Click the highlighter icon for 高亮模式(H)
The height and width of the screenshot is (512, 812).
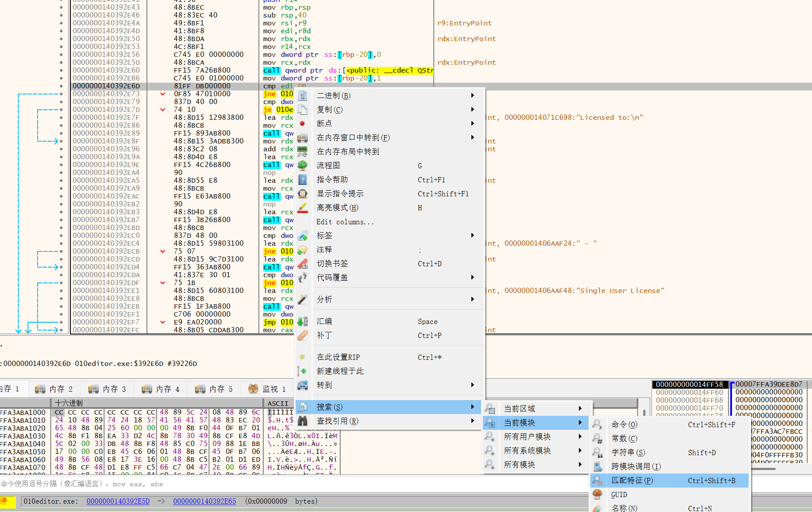pyautogui.click(x=302, y=208)
